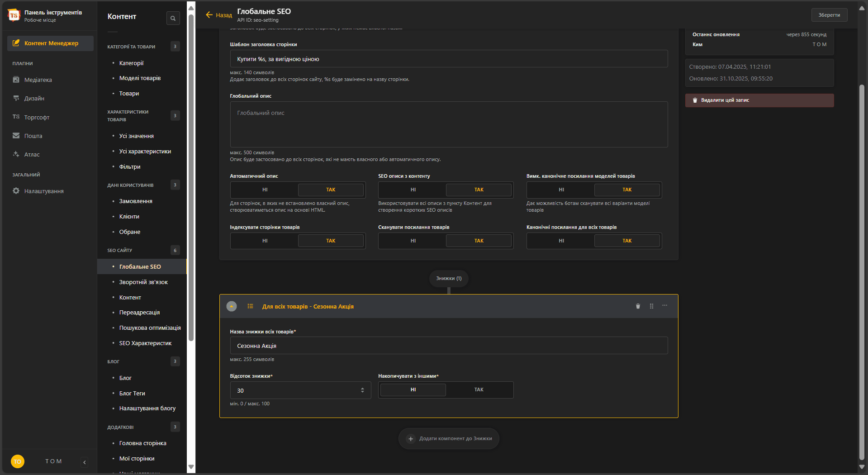Screen dimensions: 868x475
Task: Click the search icon in Контент panel
Action: tap(173, 18)
